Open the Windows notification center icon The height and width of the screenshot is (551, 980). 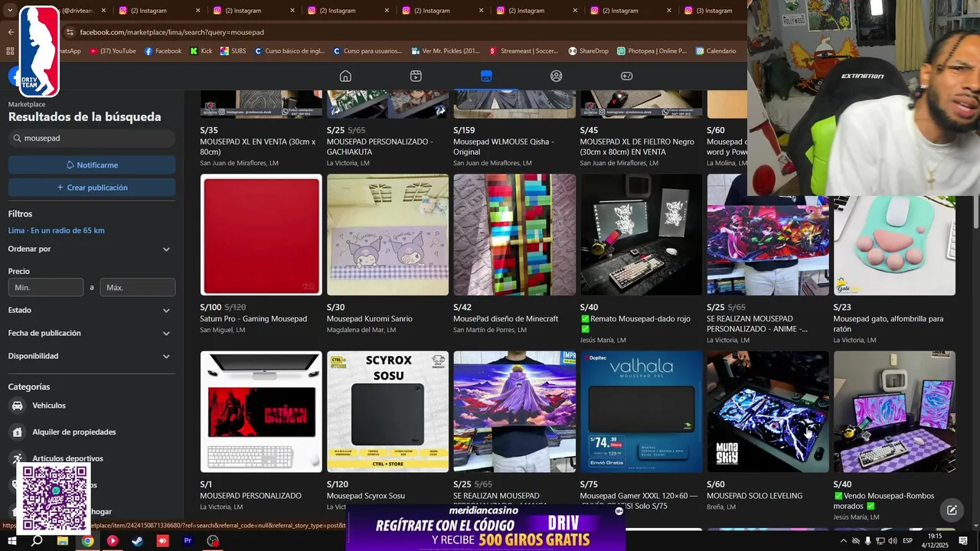(x=963, y=541)
